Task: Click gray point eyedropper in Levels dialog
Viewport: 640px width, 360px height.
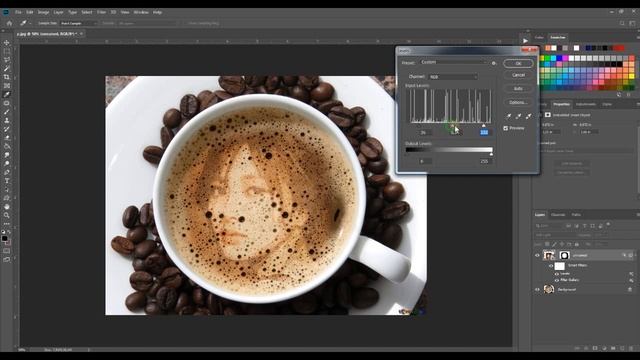Action: (518, 116)
